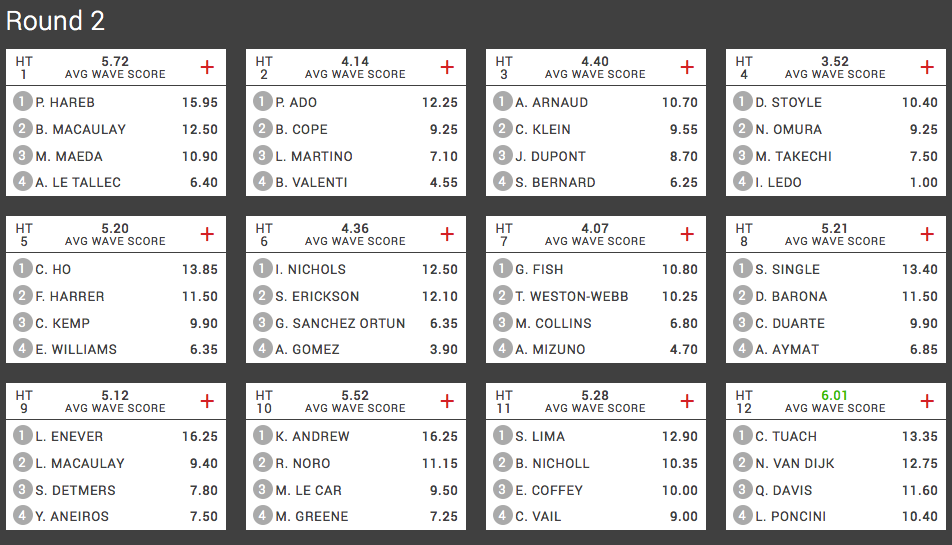Expand Heat 12 using the plus icon
This screenshot has height=545, width=952.
click(x=927, y=401)
